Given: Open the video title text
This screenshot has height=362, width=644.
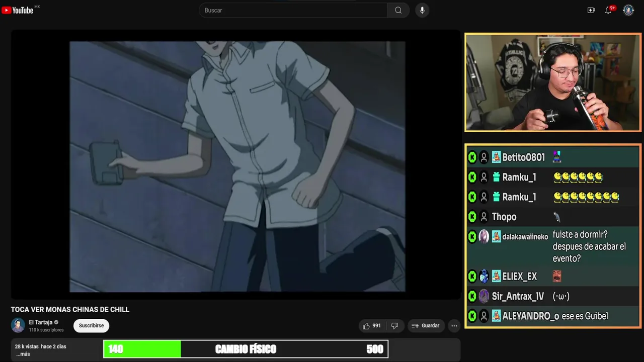Looking at the screenshot, I should tap(70, 310).
